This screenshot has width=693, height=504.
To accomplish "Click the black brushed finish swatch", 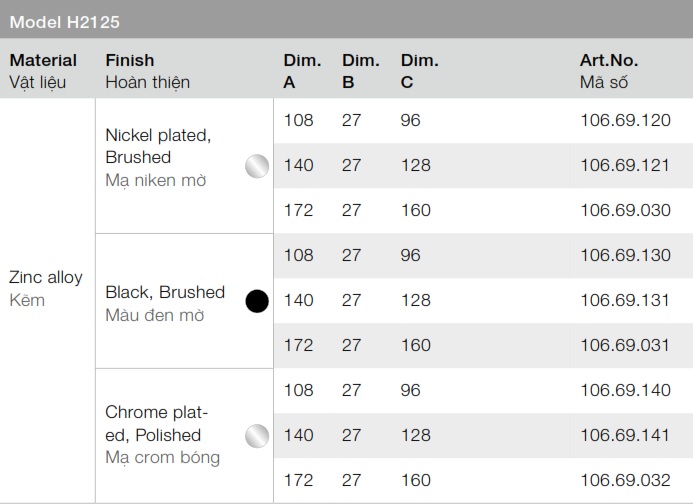I will click(x=257, y=301).
